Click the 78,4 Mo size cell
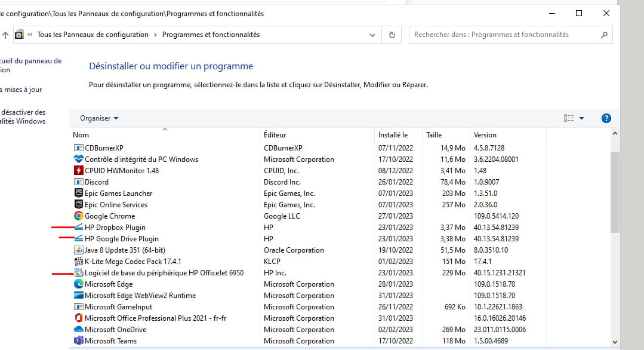The image size is (644, 350). [x=452, y=182]
